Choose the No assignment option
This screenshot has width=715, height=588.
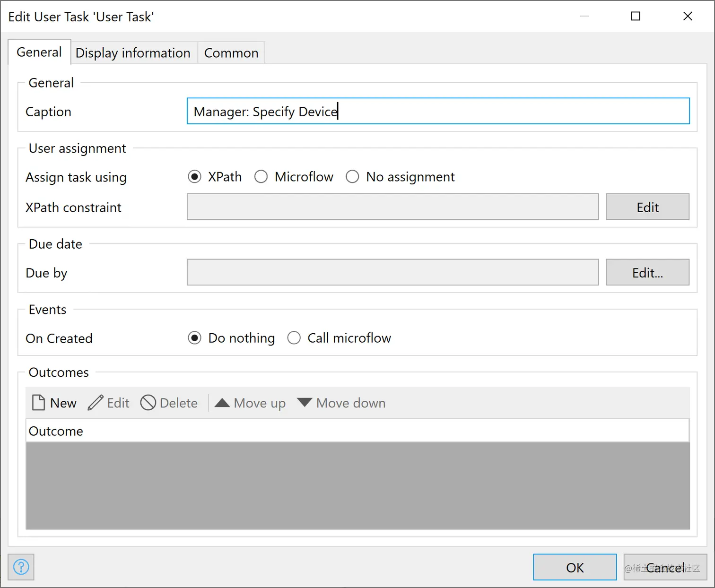tap(352, 177)
